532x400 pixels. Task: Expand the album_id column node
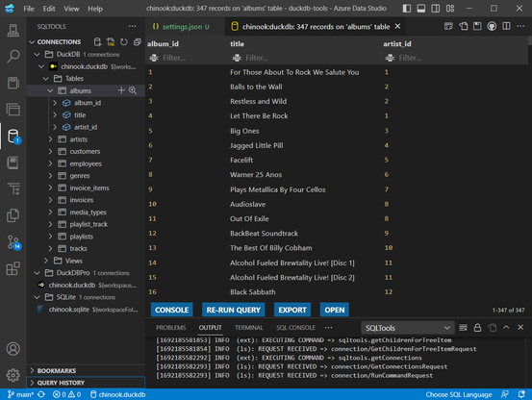55,103
